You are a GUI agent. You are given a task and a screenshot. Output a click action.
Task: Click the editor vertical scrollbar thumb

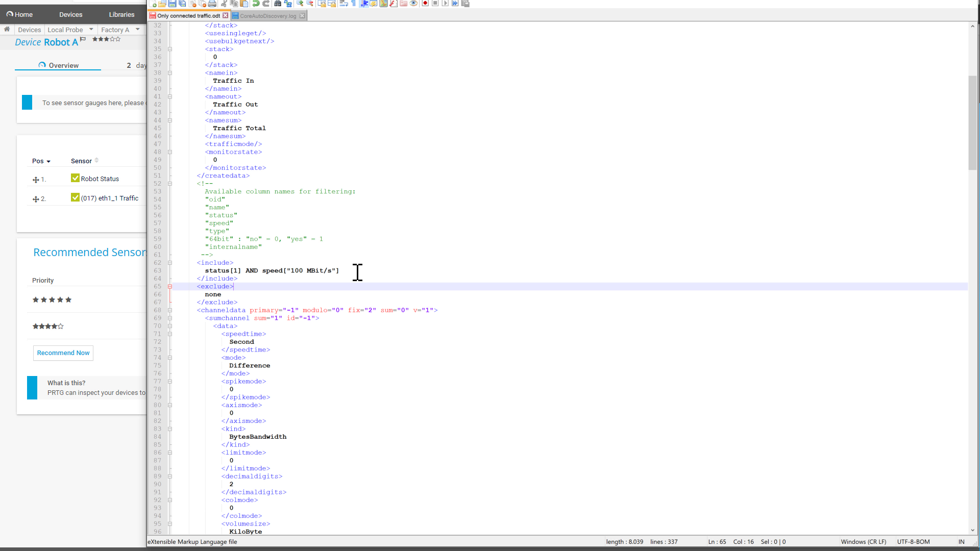(972, 122)
